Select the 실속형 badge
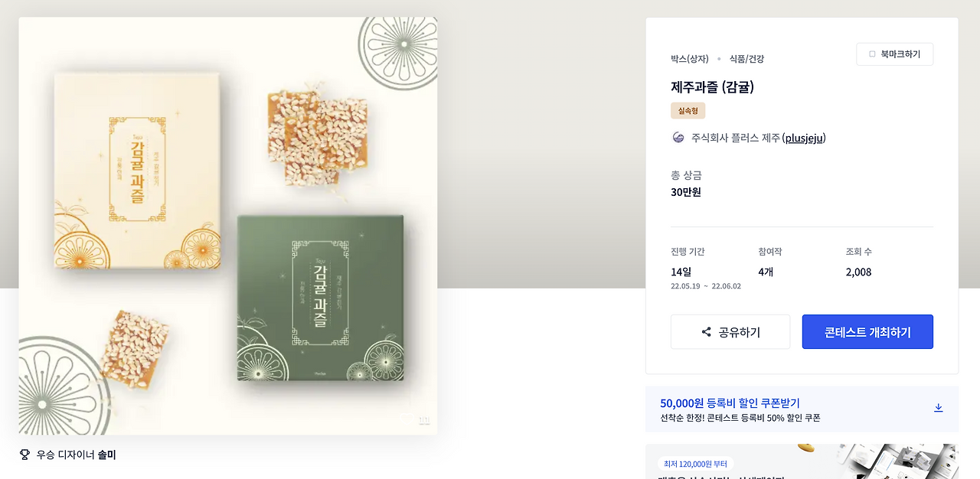980x479 pixels. point(688,110)
